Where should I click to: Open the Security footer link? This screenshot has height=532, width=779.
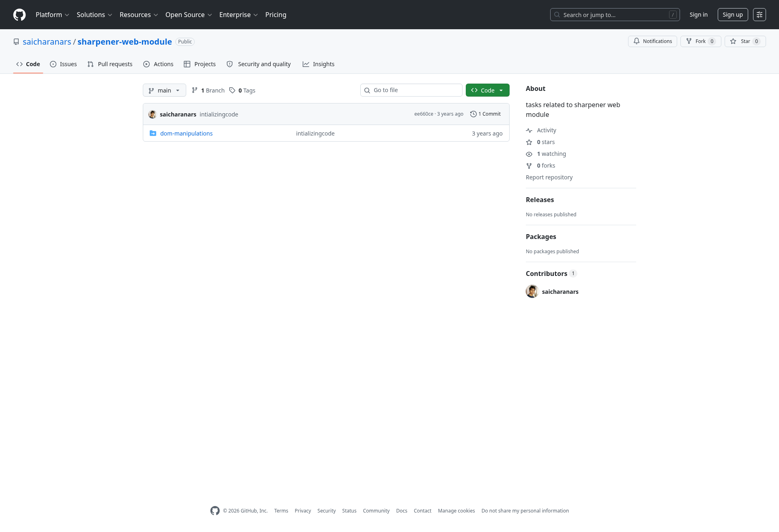327,511
